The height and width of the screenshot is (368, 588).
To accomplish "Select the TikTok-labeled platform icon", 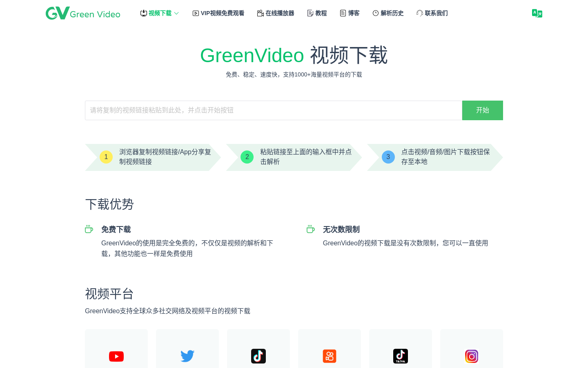I will (401, 356).
